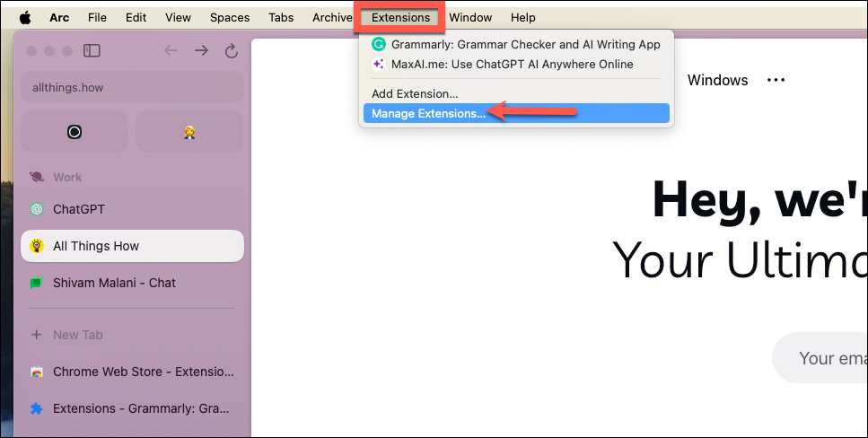Choose Manage Extensions... menu entry
This screenshot has width=868, height=438.
pyautogui.click(x=516, y=113)
